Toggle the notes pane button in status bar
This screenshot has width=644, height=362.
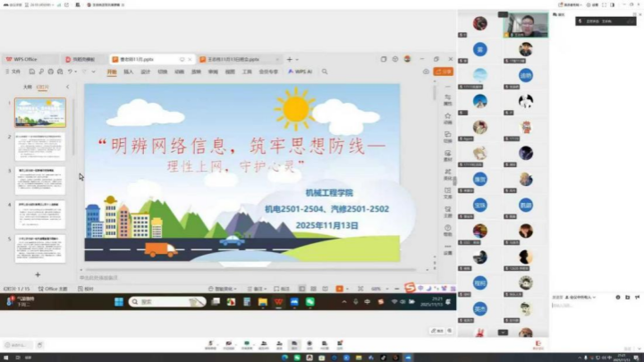(257, 289)
